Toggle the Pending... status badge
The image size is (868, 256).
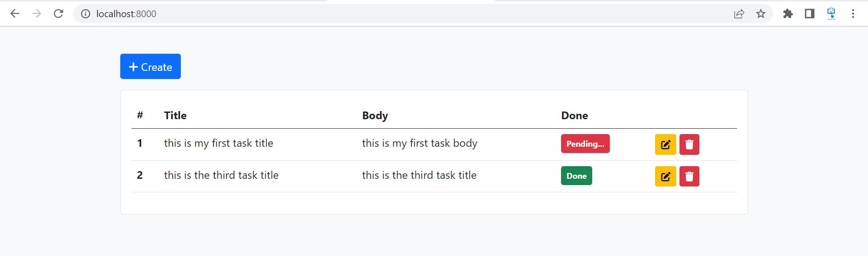point(585,144)
